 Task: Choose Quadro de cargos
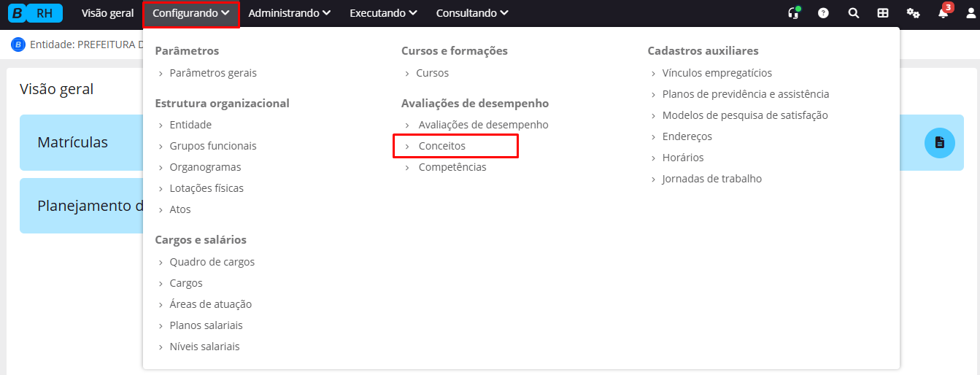212,262
